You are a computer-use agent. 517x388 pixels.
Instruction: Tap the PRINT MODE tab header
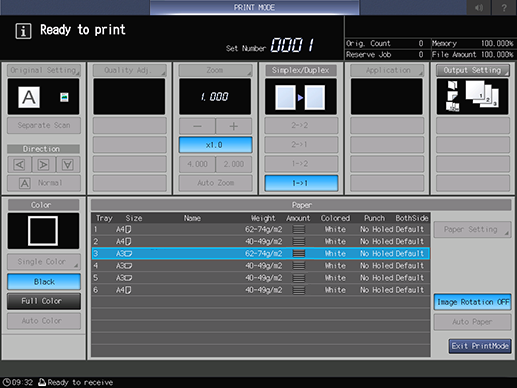point(255,7)
